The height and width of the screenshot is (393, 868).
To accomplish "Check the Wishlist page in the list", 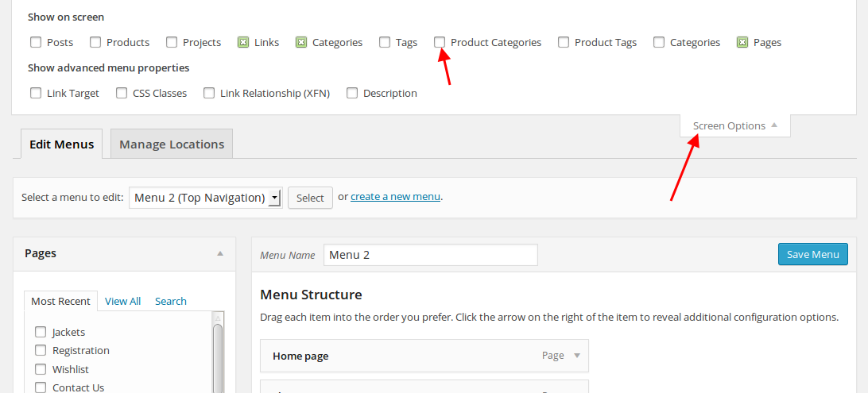I will coord(41,368).
